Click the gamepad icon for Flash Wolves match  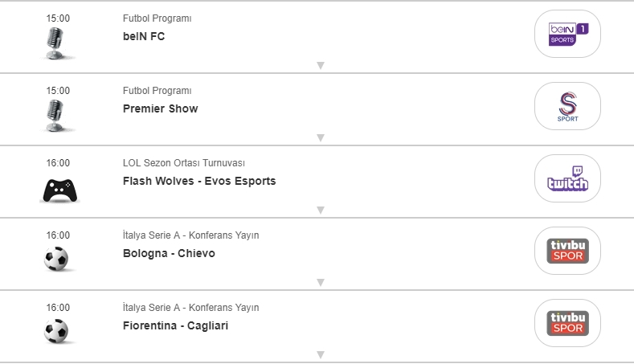coord(58,190)
